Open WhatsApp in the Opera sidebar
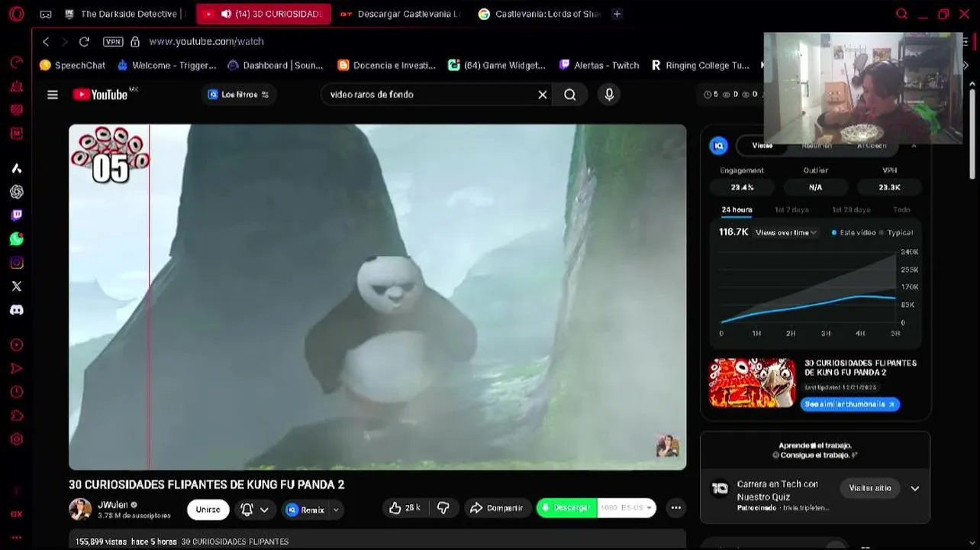Screen dimensions: 980x550 click(x=17, y=239)
